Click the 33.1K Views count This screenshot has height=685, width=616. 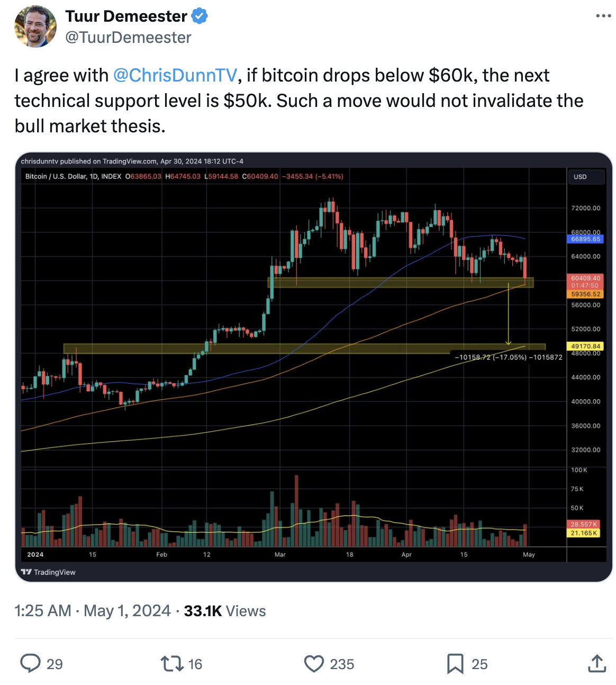point(225,611)
